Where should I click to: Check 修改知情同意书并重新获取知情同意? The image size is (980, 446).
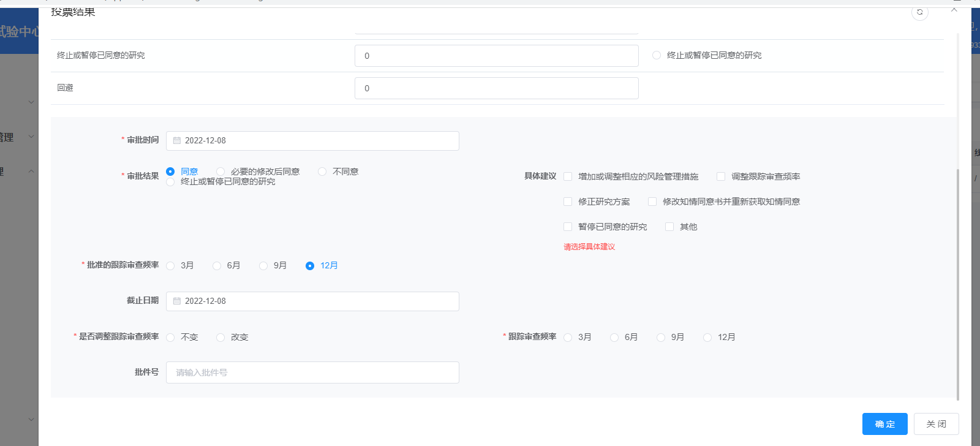coord(652,202)
